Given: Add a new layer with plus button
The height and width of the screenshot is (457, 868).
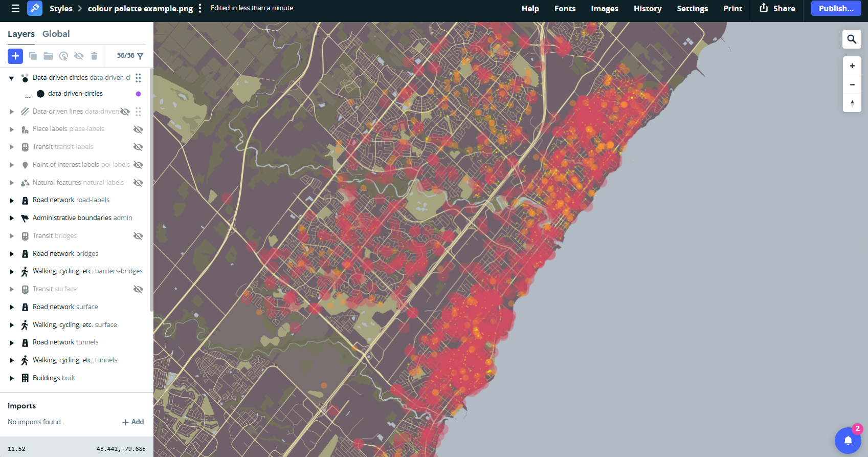Looking at the screenshot, I should 15,56.
